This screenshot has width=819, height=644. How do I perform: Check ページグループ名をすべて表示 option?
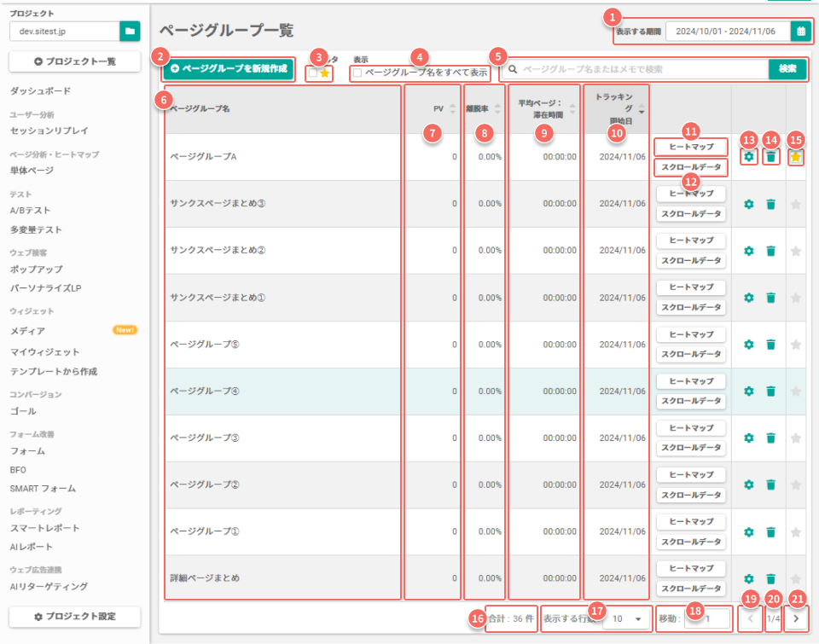[x=357, y=73]
